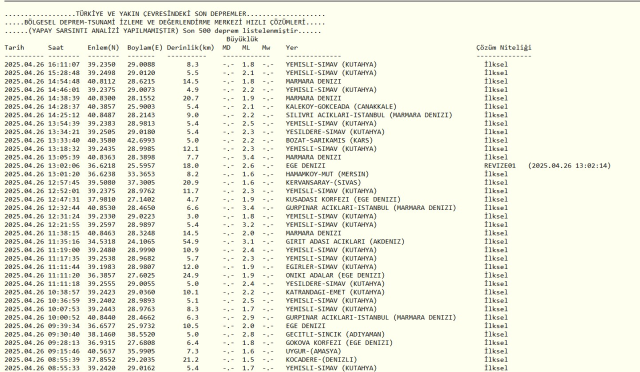Viewport: 640px width, 372px height.
Task: Click longitude 28.1552 in the 14:38:39 row
Action: click(141, 98)
